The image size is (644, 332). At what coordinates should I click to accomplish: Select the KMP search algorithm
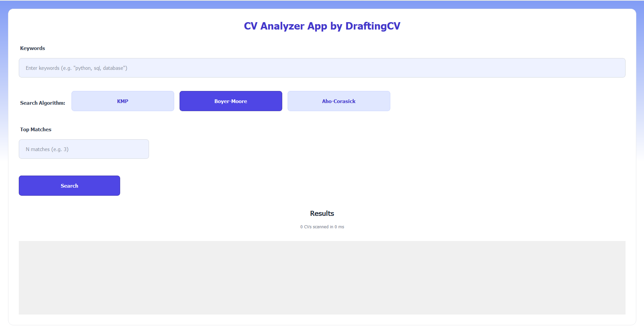122,101
